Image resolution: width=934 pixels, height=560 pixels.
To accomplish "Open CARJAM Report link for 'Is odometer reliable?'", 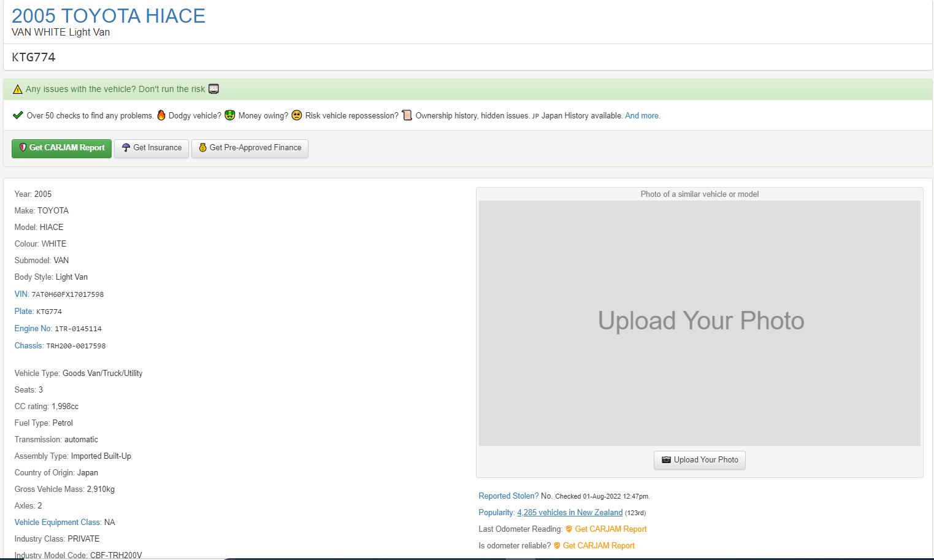I will coord(599,546).
